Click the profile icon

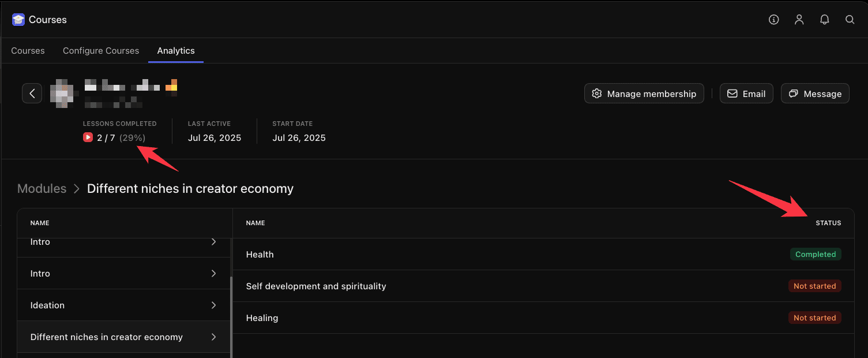click(799, 19)
